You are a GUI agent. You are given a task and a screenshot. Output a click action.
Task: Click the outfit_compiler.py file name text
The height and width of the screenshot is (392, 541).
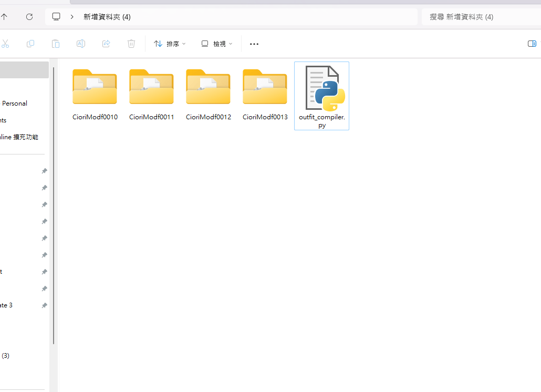(322, 121)
